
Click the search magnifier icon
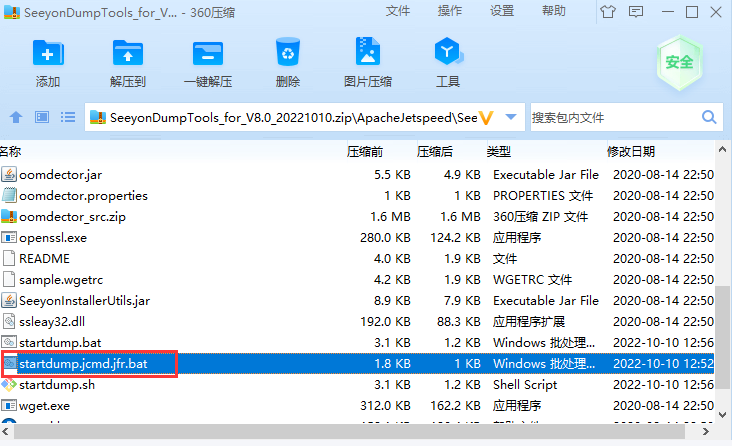click(709, 117)
